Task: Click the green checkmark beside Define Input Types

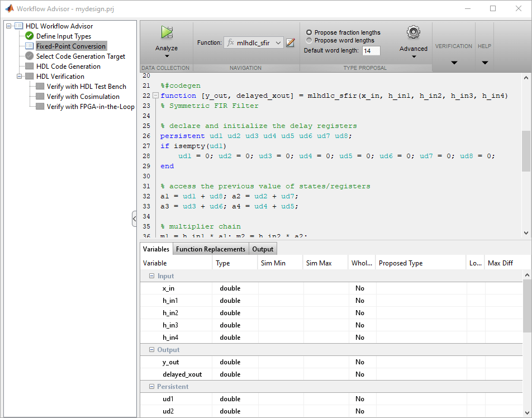Action: [30, 36]
